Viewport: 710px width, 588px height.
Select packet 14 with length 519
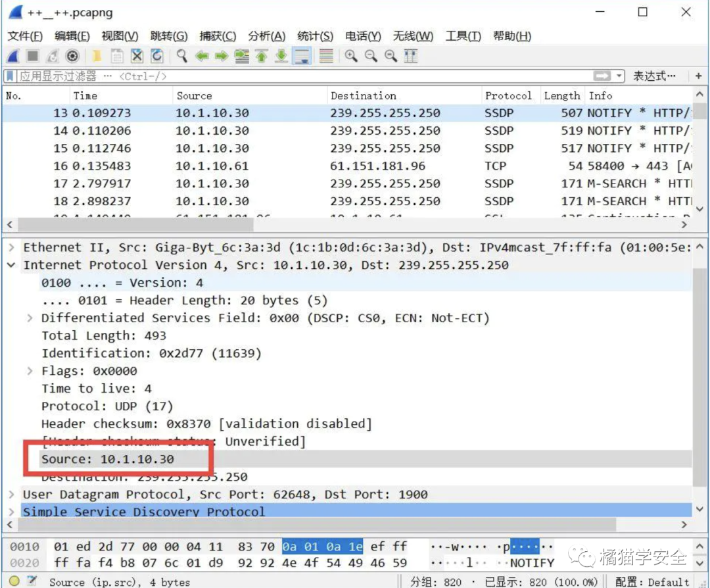tap(348, 130)
